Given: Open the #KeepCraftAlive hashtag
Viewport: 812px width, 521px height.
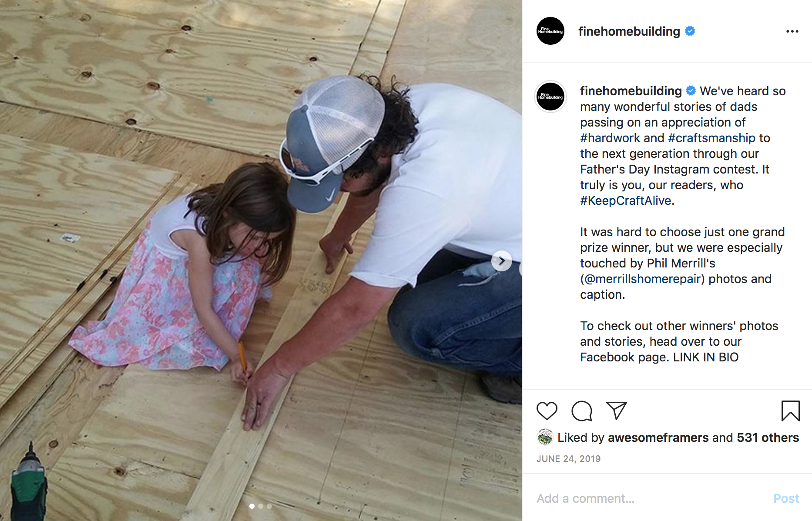Looking at the screenshot, I should tap(626, 200).
